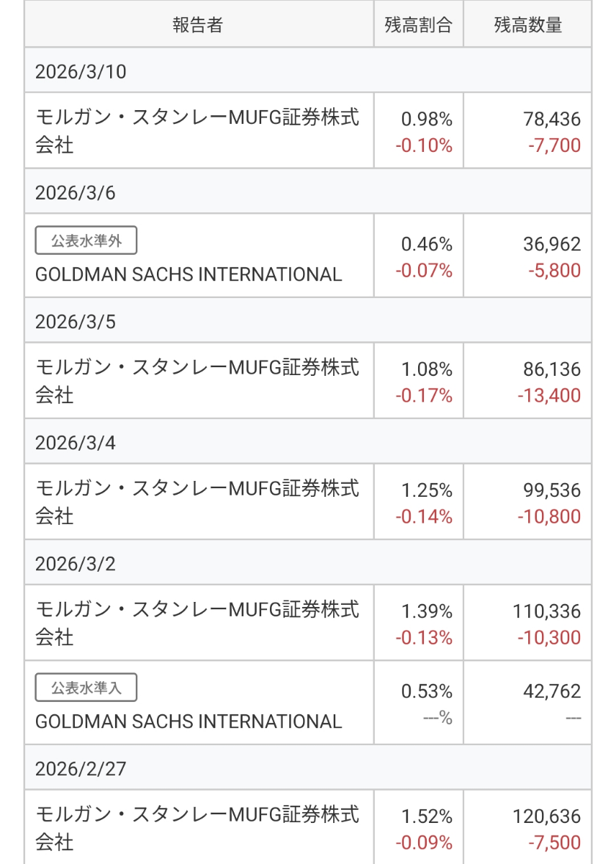Click the 公表水準外 badge
The image size is (616, 864).
(x=86, y=241)
